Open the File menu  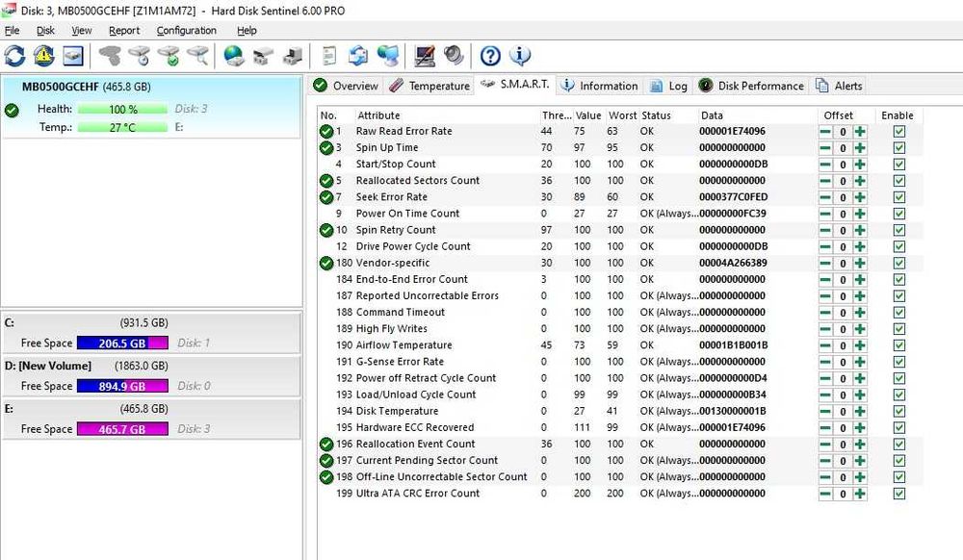click(x=12, y=30)
